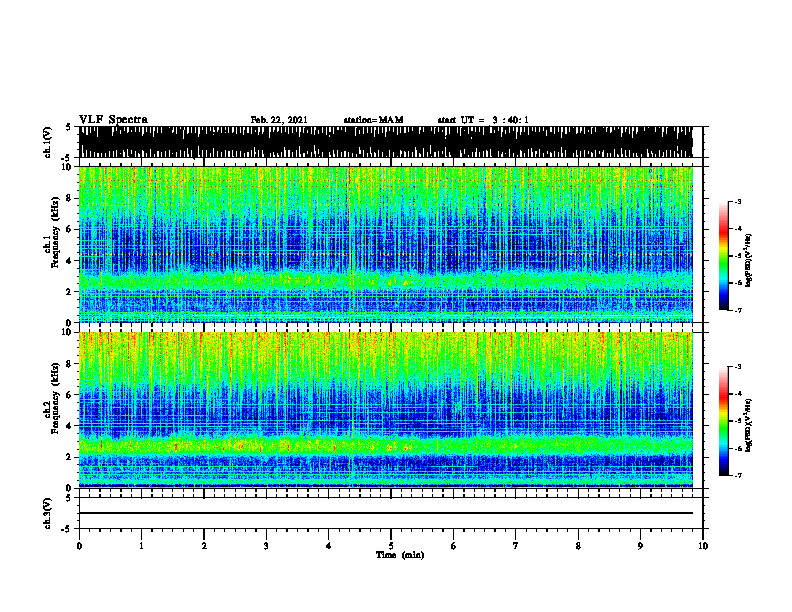The image size is (792, 612).
Task: Click the ch.2 colorbar "-3" tick label
Action: point(738,367)
